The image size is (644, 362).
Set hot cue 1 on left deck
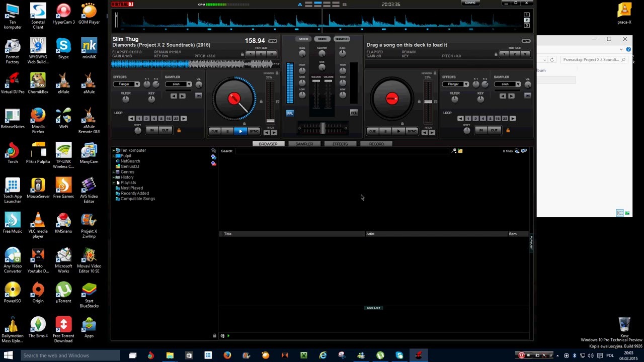tap(251, 54)
